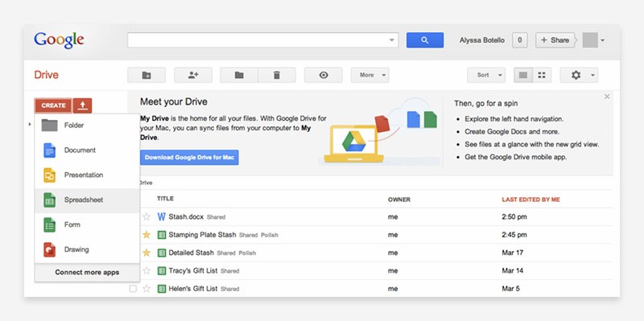Click the red upload arrow button
Image resolution: width=644 pixels, height=321 pixels.
(x=83, y=105)
